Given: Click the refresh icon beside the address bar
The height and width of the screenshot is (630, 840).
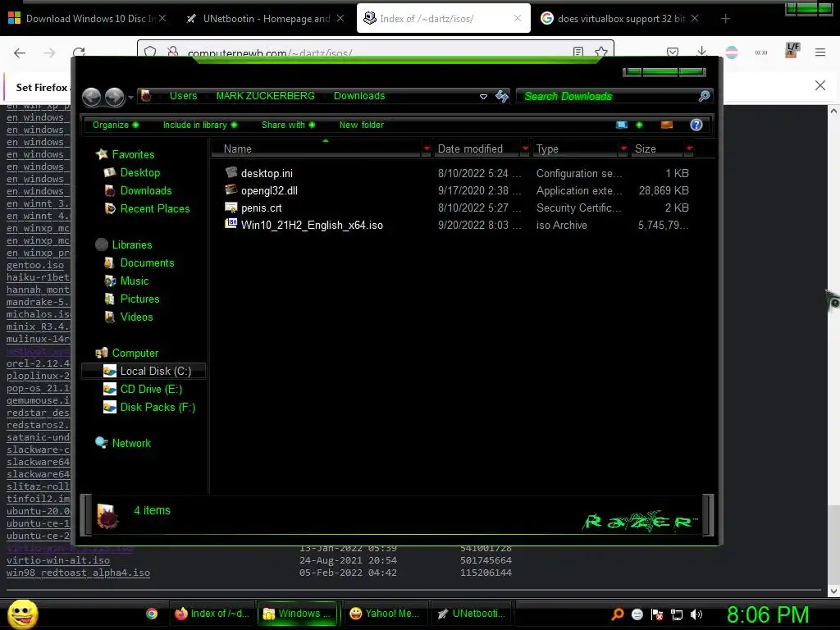Looking at the screenshot, I should (x=502, y=97).
